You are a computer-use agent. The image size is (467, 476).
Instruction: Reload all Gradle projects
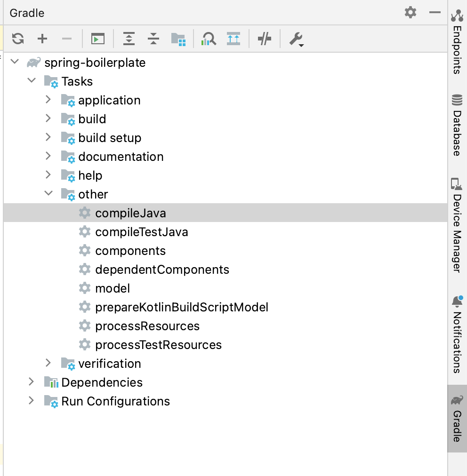pyautogui.click(x=18, y=39)
